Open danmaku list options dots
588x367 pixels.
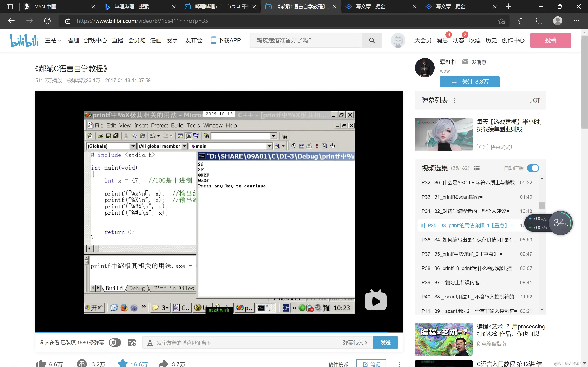(x=455, y=100)
